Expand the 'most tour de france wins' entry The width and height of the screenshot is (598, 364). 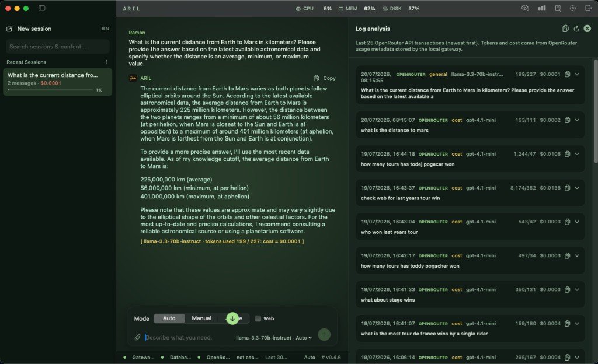pyautogui.click(x=577, y=323)
